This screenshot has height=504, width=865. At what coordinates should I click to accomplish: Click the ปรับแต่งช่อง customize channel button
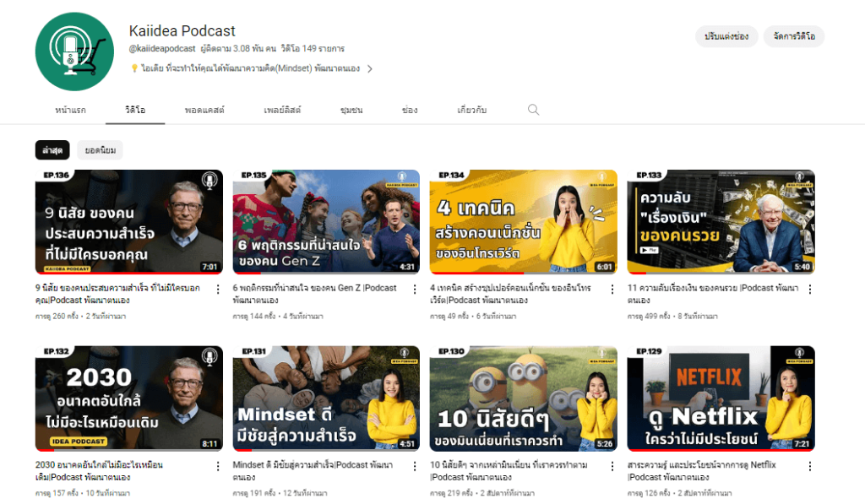pyautogui.click(x=726, y=36)
